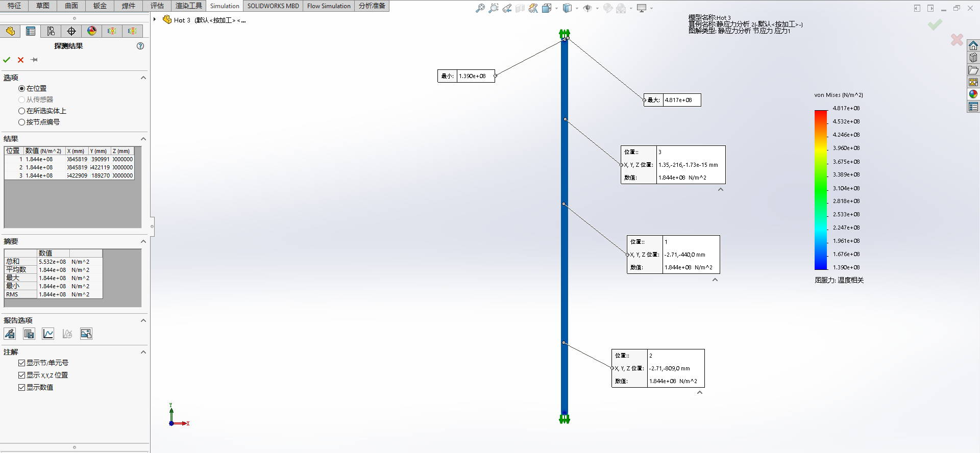Click the Zoom to Fit magnifier icon
The height and width of the screenshot is (453, 980).
(480, 8)
